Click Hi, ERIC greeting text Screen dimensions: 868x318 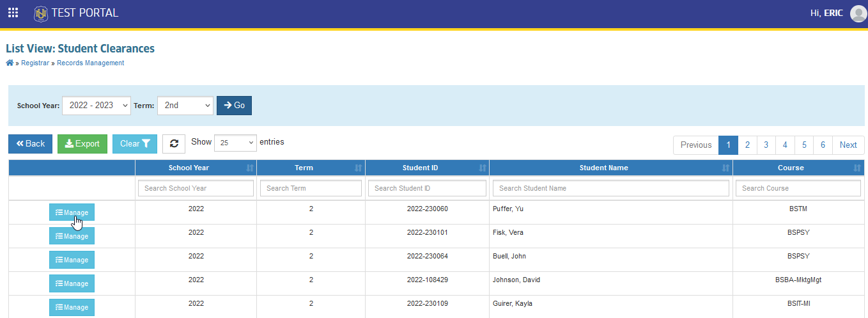click(x=828, y=13)
